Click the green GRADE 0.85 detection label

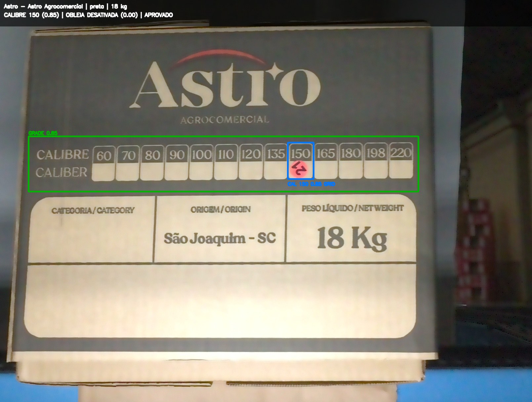[43, 133]
